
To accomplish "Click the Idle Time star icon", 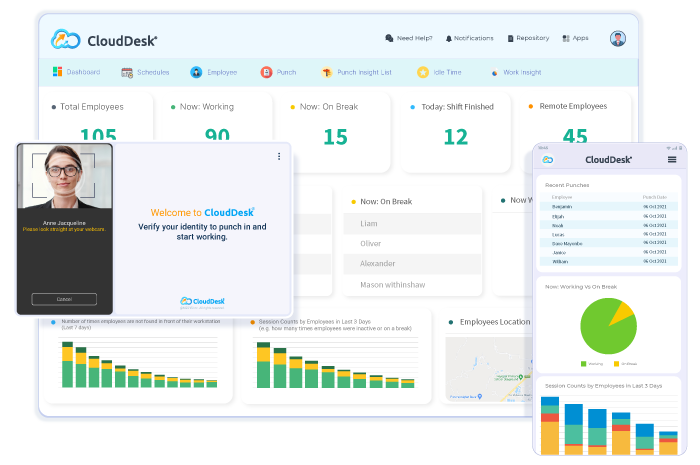I will 423,72.
